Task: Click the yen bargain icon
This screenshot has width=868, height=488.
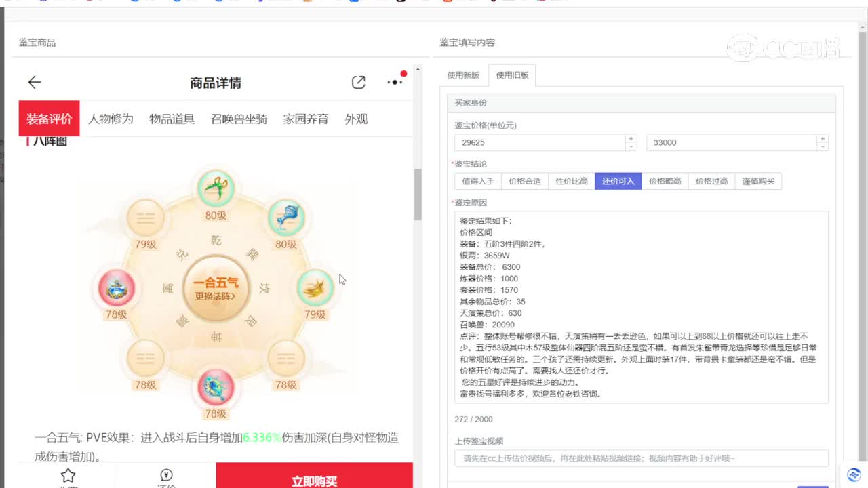Action: (166, 475)
